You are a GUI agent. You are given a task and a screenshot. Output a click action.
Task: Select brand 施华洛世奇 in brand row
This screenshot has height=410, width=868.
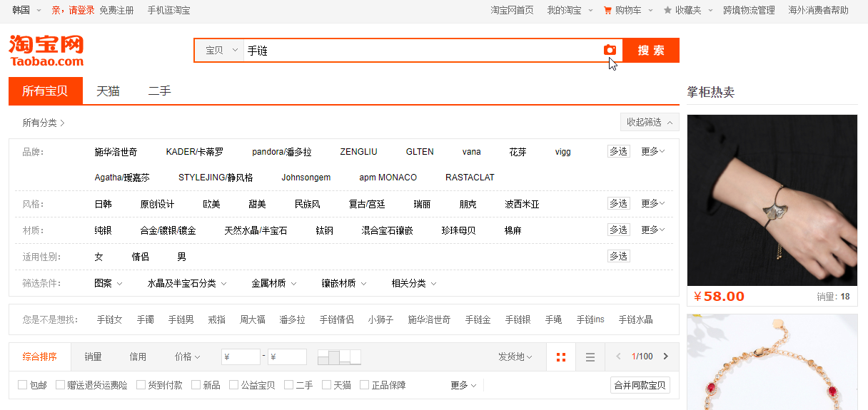116,151
